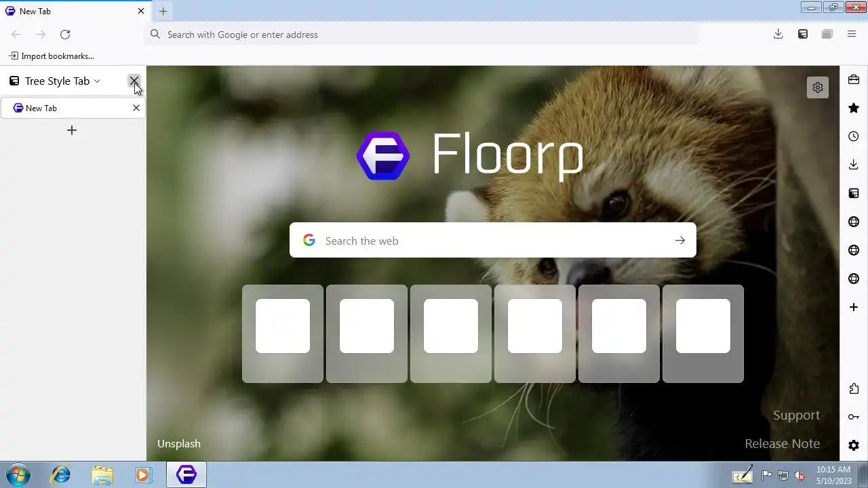Launch Windows Media Player from taskbar
The width and height of the screenshot is (868, 488).
tap(143, 474)
